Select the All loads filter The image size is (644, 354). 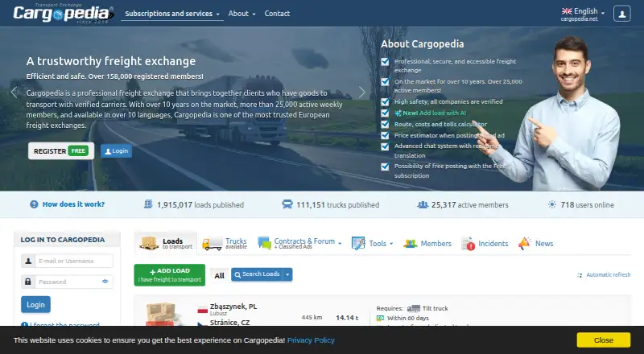point(219,276)
